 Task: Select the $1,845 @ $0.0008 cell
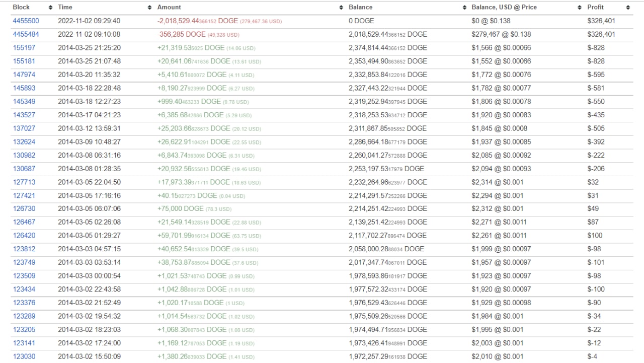500,128
